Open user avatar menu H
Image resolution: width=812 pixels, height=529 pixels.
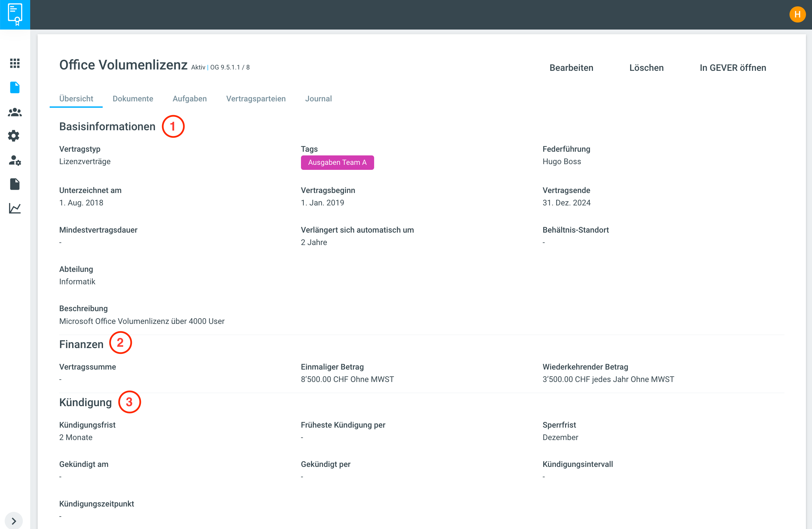coord(797,14)
